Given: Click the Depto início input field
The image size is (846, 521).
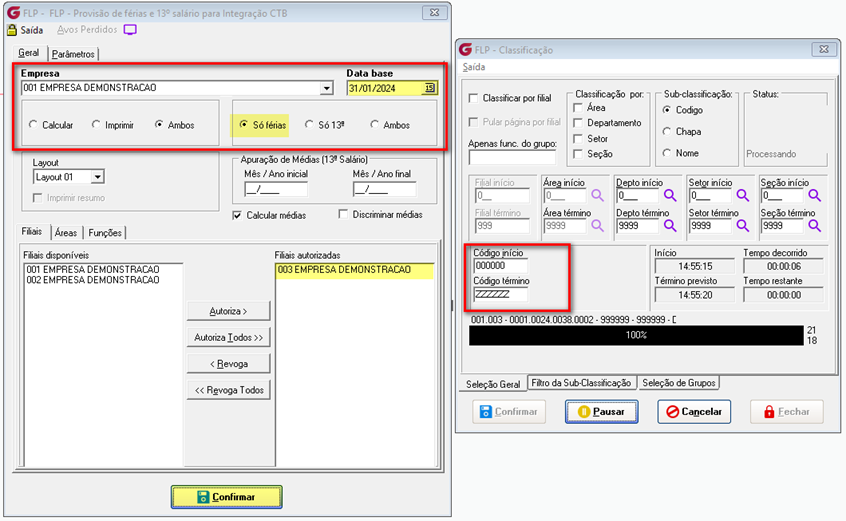Looking at the screenshot, I should coord(639,195).
